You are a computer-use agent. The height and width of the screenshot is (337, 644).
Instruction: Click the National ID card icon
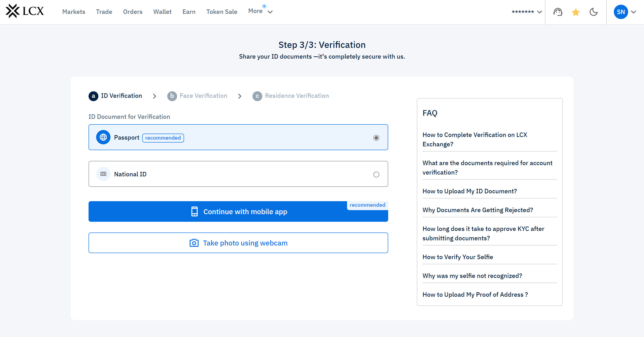(103, 174)
